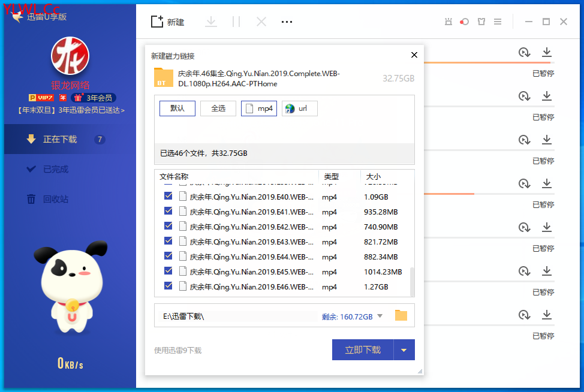Uncheck the E43 episode checkbox

click(168, 240)
